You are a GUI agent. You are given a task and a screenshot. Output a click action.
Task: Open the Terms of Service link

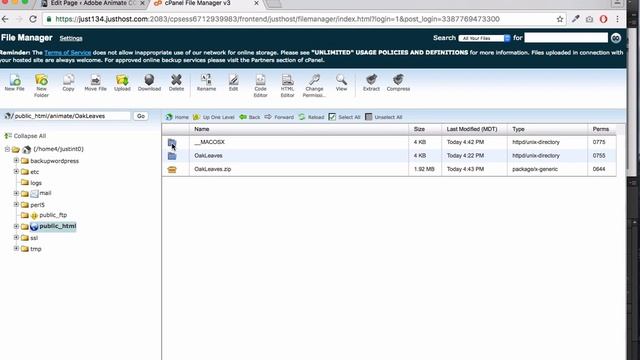click(x=68, y=53)
